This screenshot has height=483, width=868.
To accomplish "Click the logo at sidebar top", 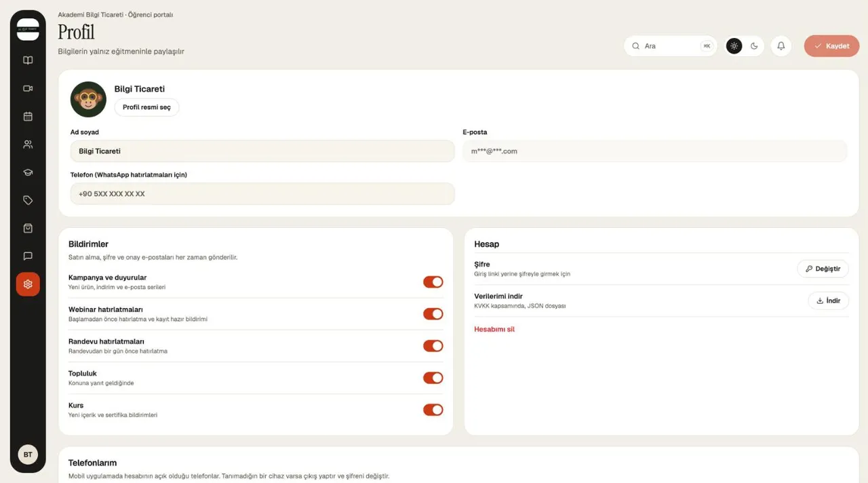I will (28, 29).
